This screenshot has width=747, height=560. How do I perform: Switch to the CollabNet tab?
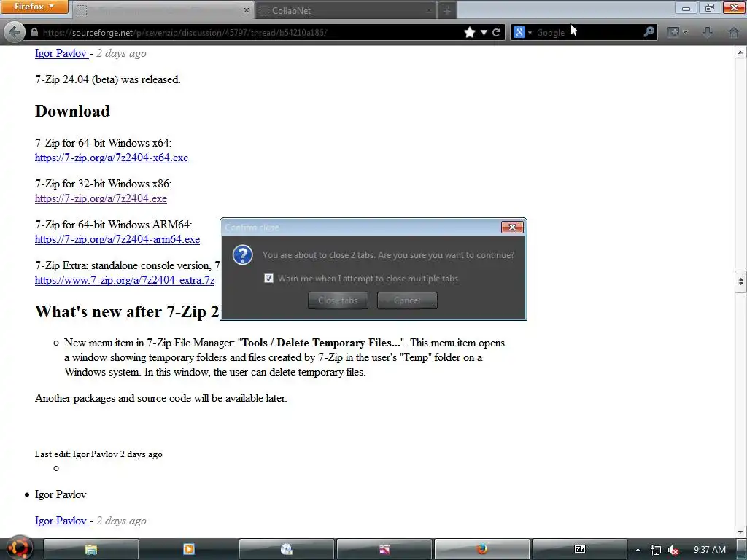pos(345,10)
